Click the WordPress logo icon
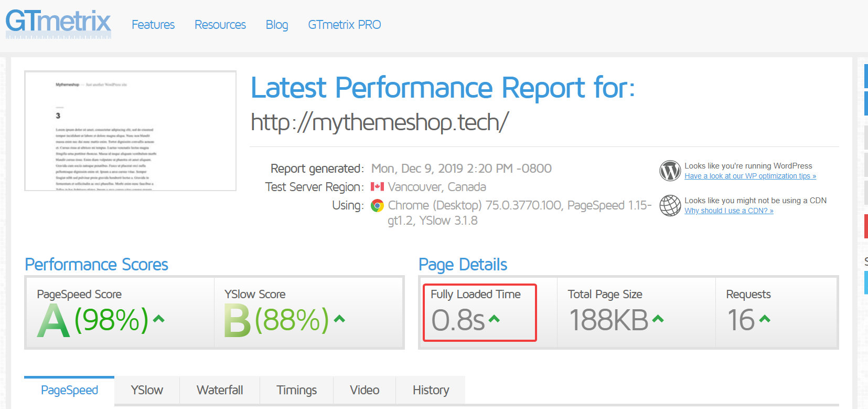868x409 pixels. (x=670, y=171)
